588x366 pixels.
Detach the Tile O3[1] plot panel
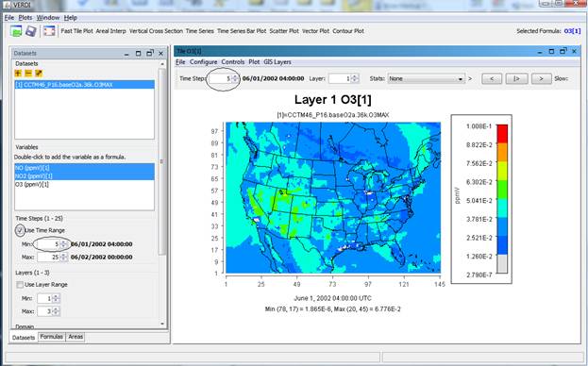coord(563,51)
